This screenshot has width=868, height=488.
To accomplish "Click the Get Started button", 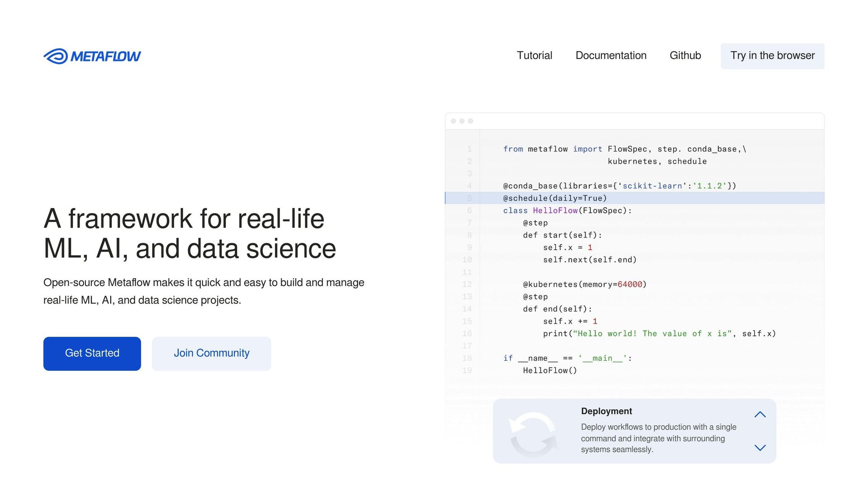I will [92, 353].
